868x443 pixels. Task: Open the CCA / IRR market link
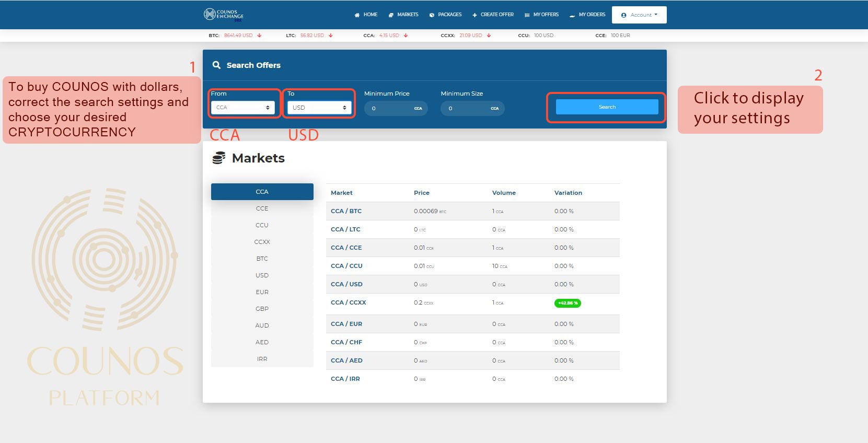click(x=345, y=379)
